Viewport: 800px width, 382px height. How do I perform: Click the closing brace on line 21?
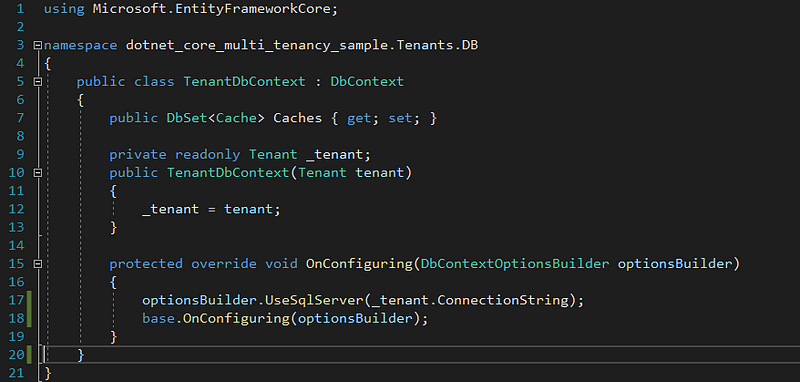[x=48, y=373]
